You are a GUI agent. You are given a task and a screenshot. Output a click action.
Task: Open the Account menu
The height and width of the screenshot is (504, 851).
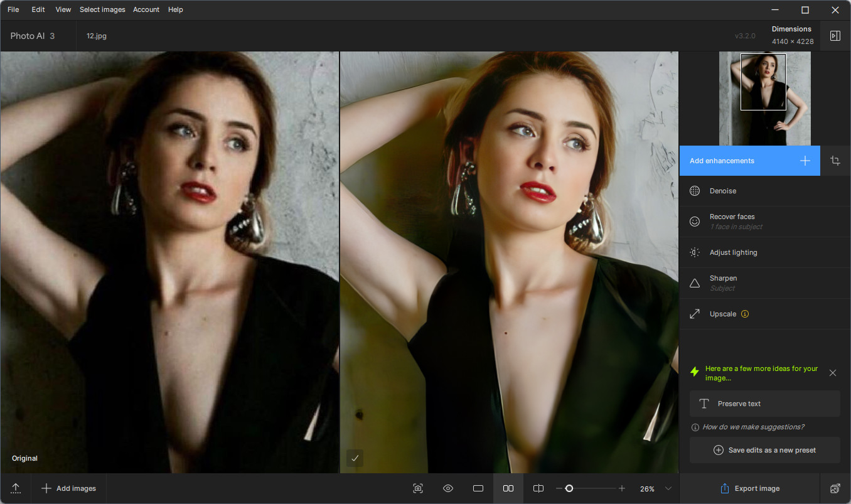coord(146,9)
